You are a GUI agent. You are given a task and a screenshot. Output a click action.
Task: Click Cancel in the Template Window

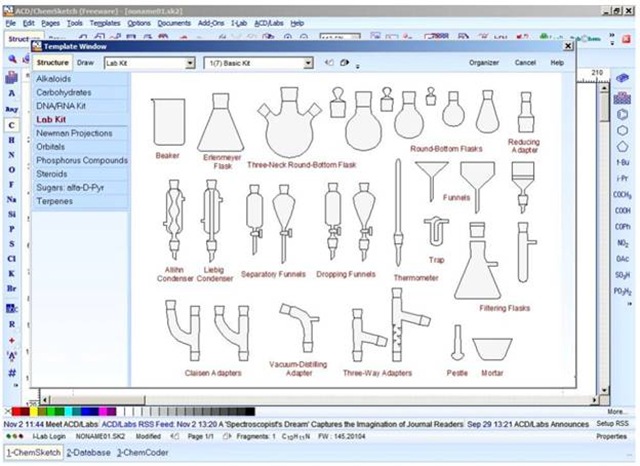pos(525,62)
